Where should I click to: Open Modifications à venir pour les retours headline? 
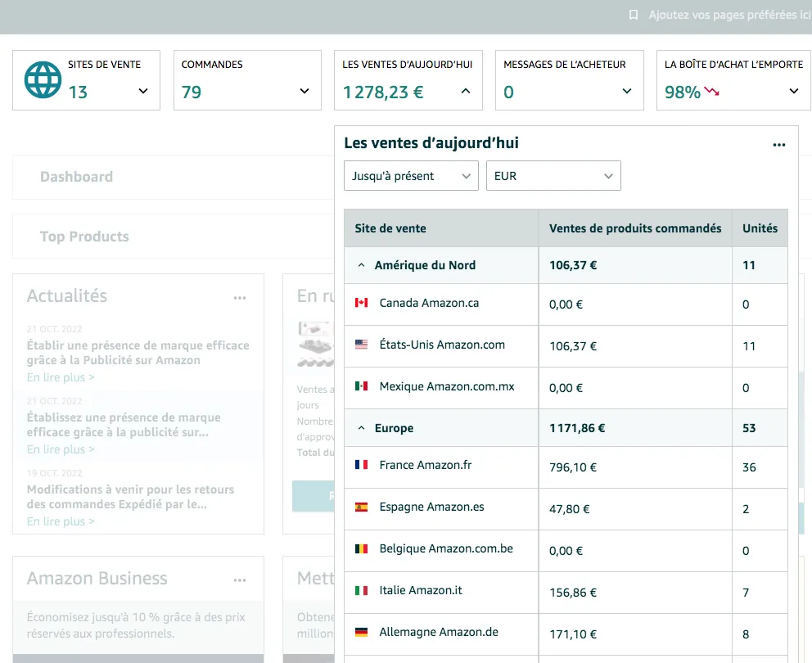[x=130, y=497]
